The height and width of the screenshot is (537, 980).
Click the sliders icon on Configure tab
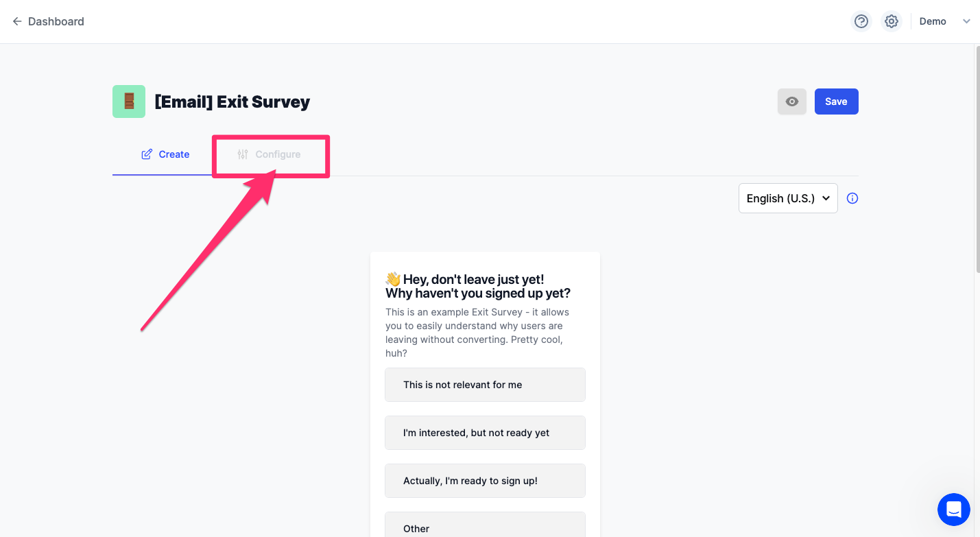coord(243,154)
